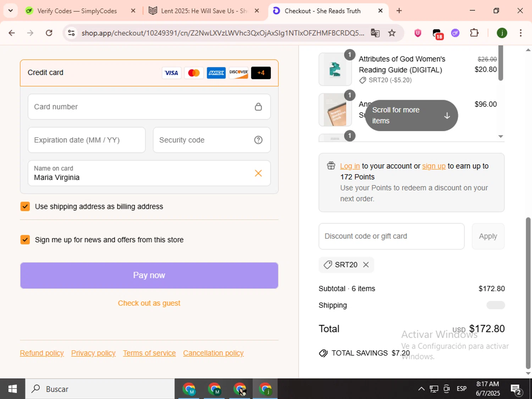532x399 pixels.
Task: Close the Verify Codes tab
Action: [x=133, y=11]
